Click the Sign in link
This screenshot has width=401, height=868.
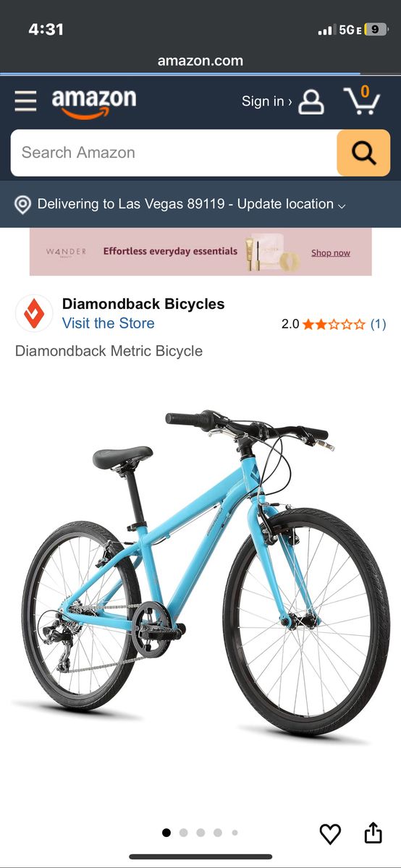click(267, 101)
